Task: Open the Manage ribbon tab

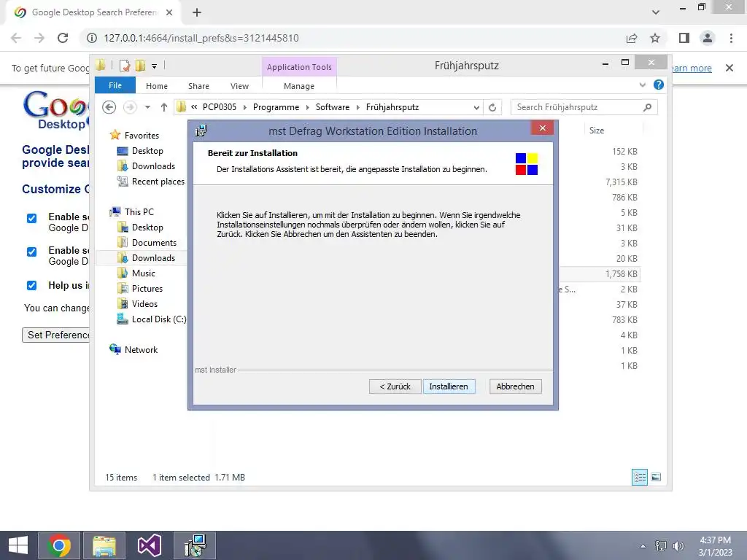Action: click(299, 86)
